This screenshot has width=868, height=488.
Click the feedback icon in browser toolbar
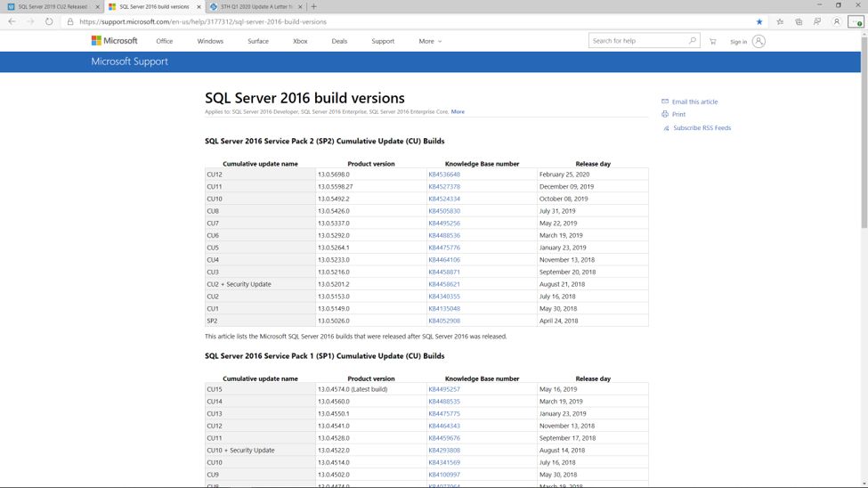click(x=817, y=21)
